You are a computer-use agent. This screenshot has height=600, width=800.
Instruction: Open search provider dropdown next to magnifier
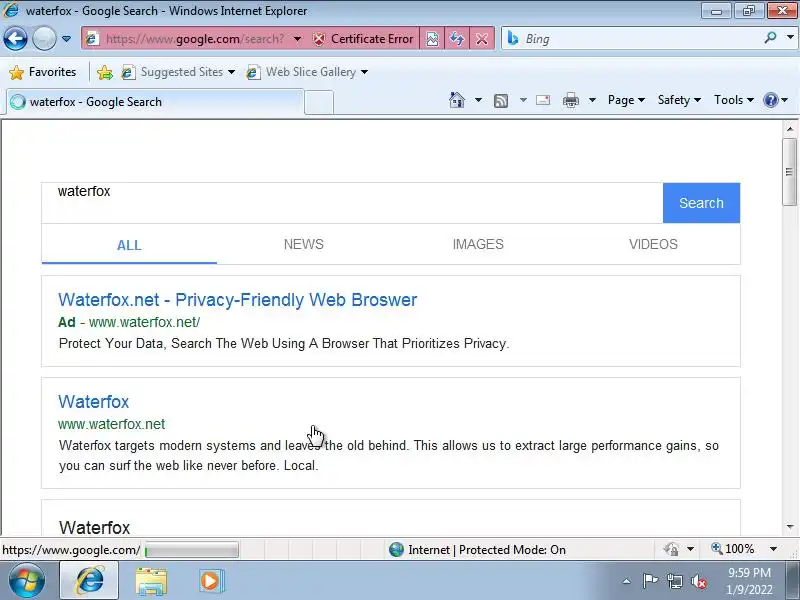pos(790,38)
